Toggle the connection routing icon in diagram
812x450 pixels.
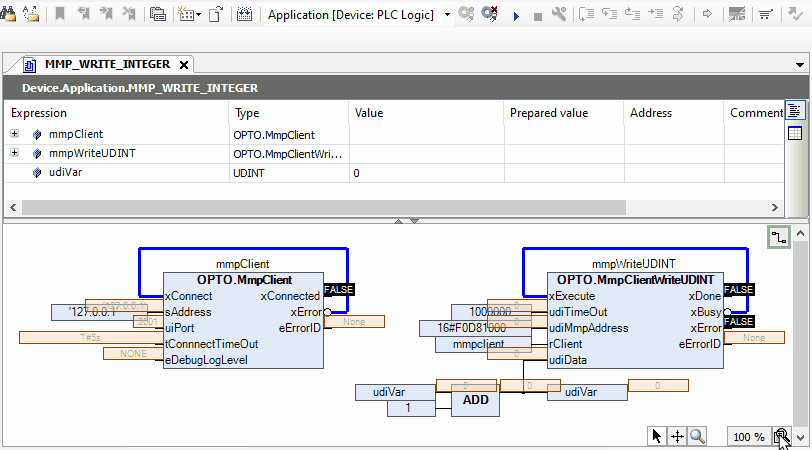click(779, 238)
